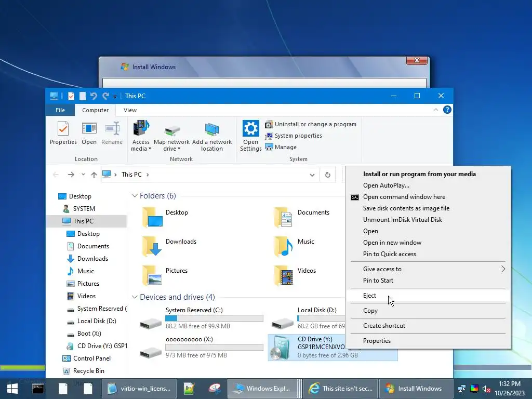Collapse the ribbon with the chevron
The height and width of the screenshot is (399, 532).
[x=436, y=110]
